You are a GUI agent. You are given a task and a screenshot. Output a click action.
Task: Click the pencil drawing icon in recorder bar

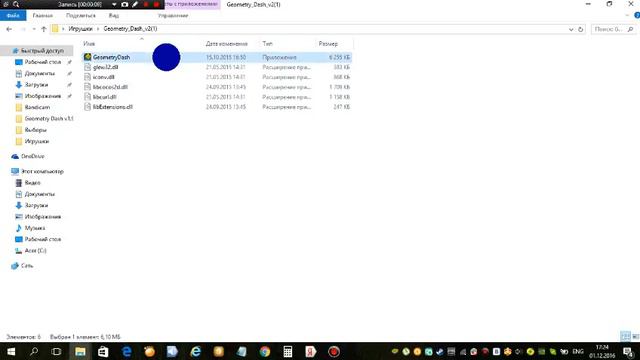click(x=135, y=4)
